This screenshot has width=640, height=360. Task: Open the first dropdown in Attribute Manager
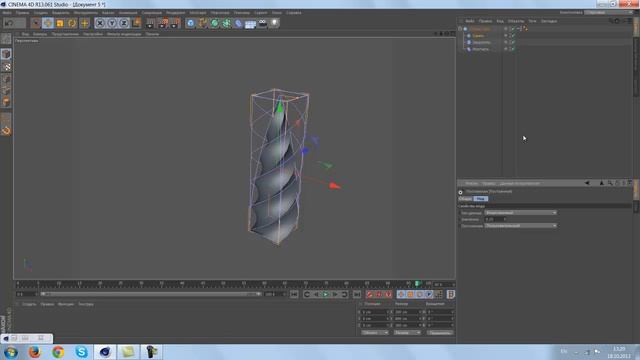[520, 213]
